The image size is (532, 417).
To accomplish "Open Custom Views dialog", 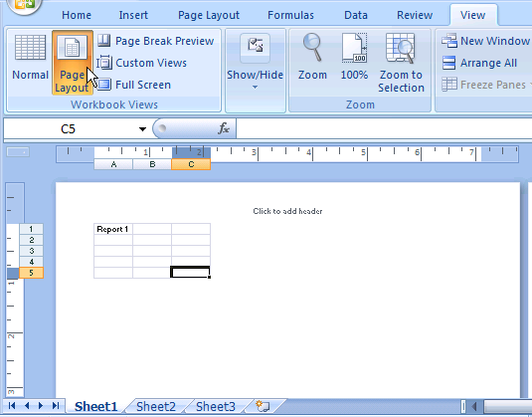I will 142,63.
